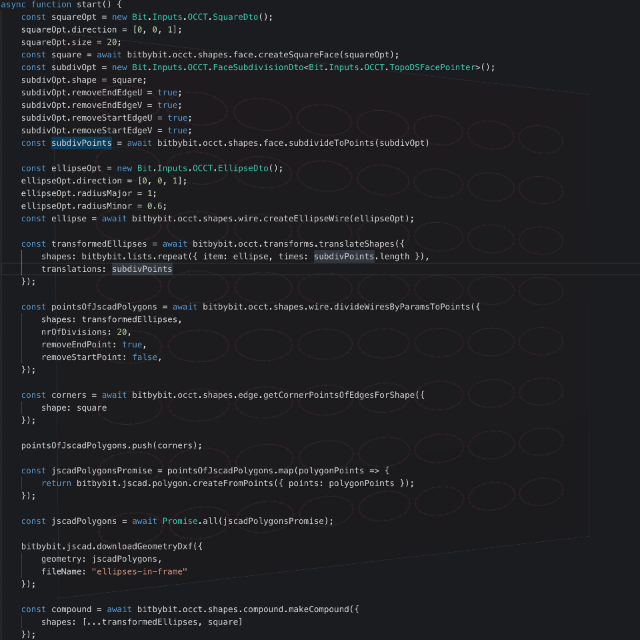Click the 'createSquareFace' method call
The image size is (640, 640).
click(x=300, y=55)
